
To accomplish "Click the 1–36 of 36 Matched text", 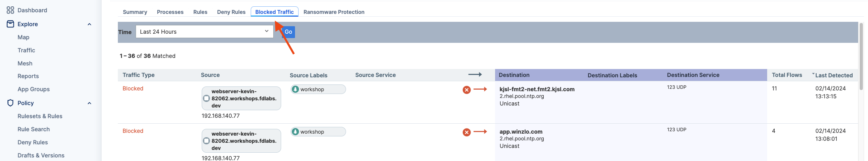I will tap(148, 56).
